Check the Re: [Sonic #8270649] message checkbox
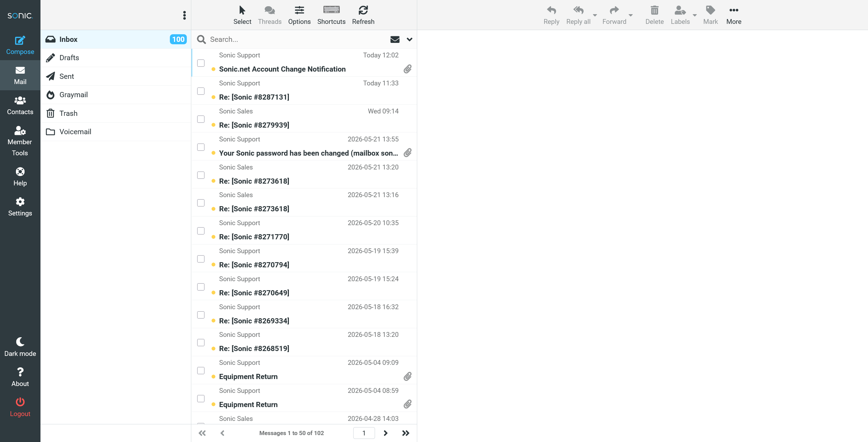Image resolution: width=868 pixels, height=442 pixels. pos(201,287)
